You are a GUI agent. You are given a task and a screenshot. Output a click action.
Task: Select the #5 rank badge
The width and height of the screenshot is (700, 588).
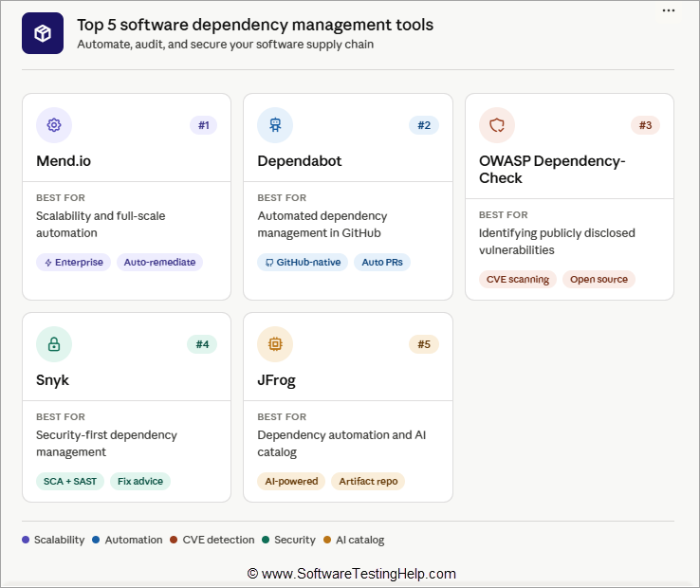424,344
